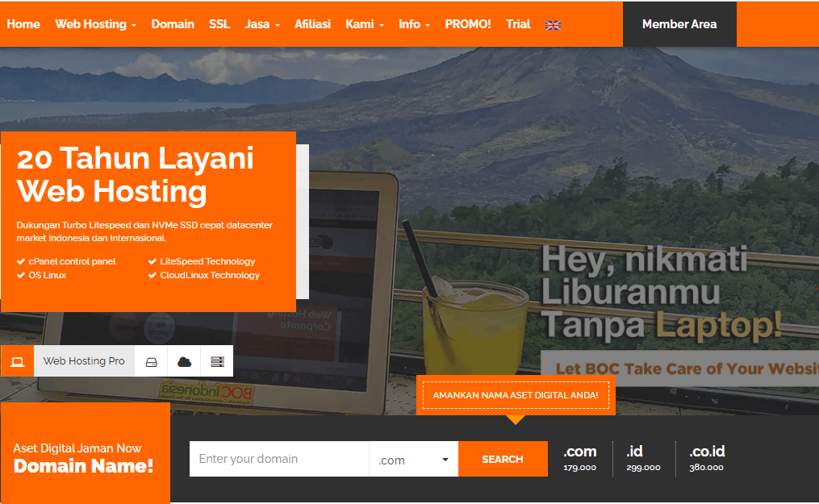Click the checkmark beside CloudLinux Technology
Viewport: 819px width, 504px height.
[153, 275]
